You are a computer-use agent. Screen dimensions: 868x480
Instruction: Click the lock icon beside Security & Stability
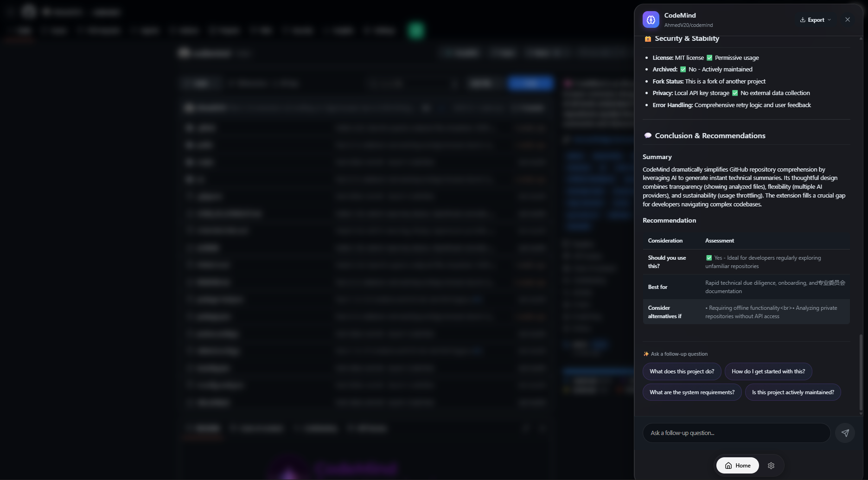[x=648, y=39]
